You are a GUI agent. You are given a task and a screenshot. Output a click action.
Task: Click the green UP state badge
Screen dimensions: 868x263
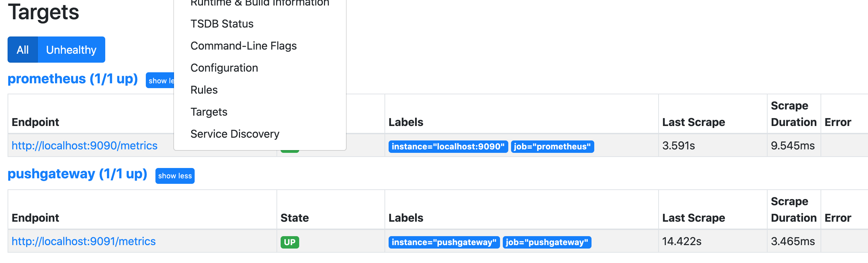[290, 241]
